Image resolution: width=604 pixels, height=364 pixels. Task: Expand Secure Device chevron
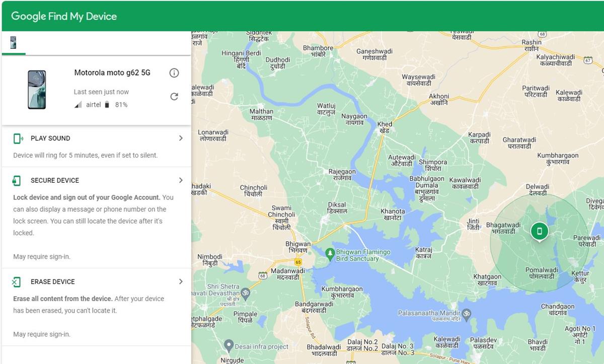[x=181, y=180]
